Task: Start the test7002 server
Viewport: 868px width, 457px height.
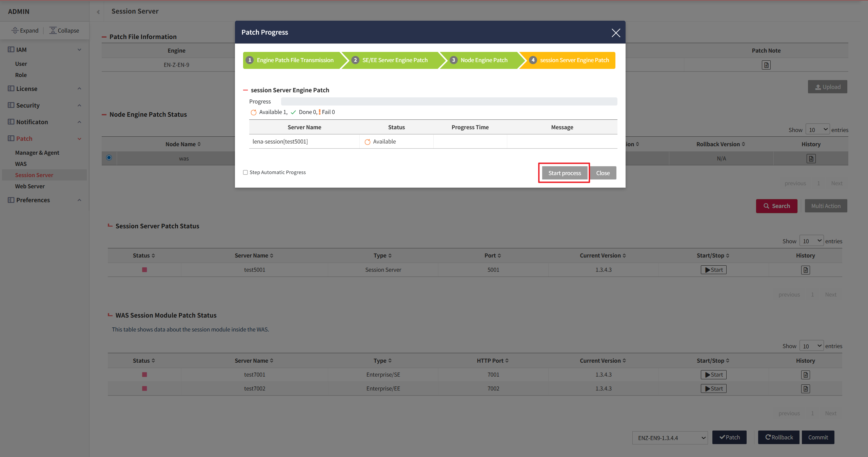Action: pyautogui.click(x=714, y=388)
